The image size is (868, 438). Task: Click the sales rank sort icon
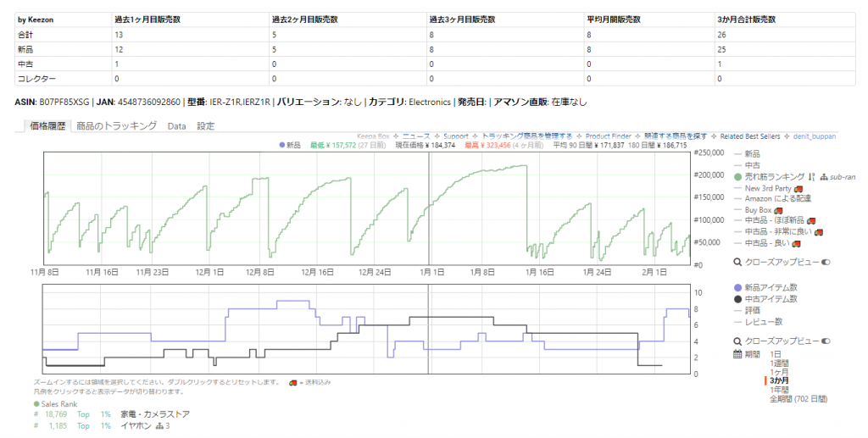811,176
